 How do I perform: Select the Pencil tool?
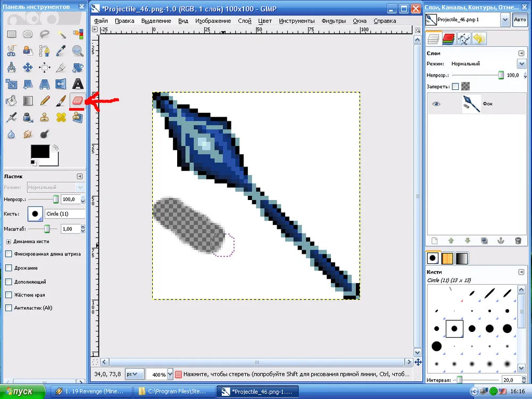(45, 101)
